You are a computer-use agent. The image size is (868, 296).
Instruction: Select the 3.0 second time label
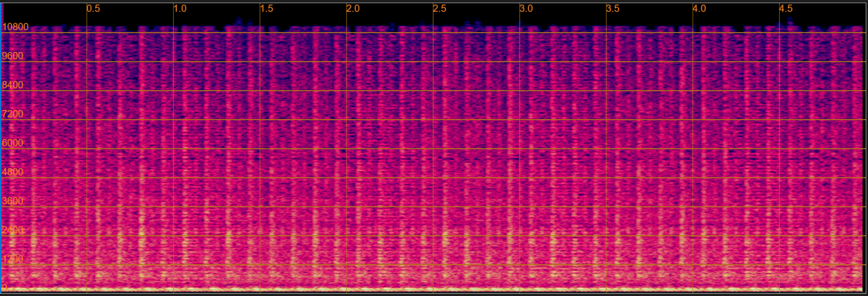(x=526, y=9)
